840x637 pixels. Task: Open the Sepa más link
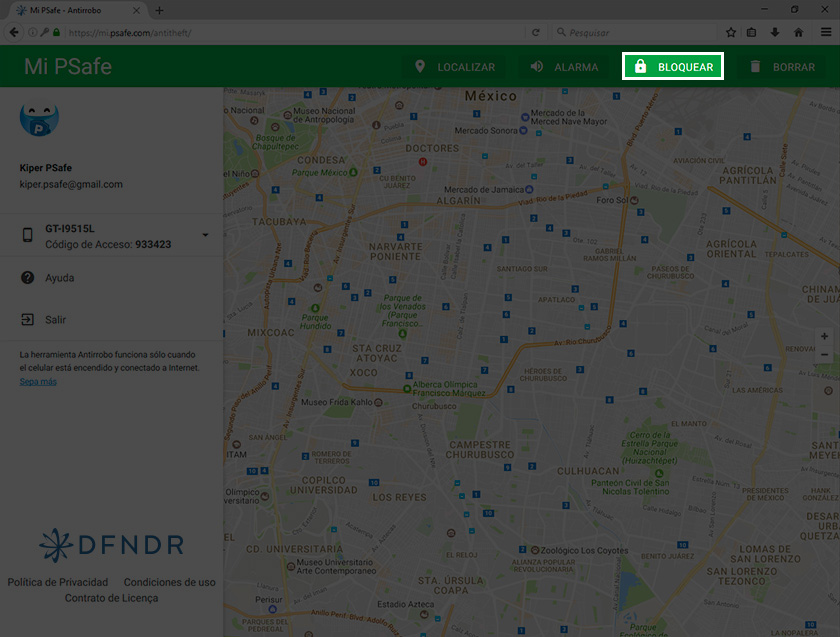click(38, 382)
